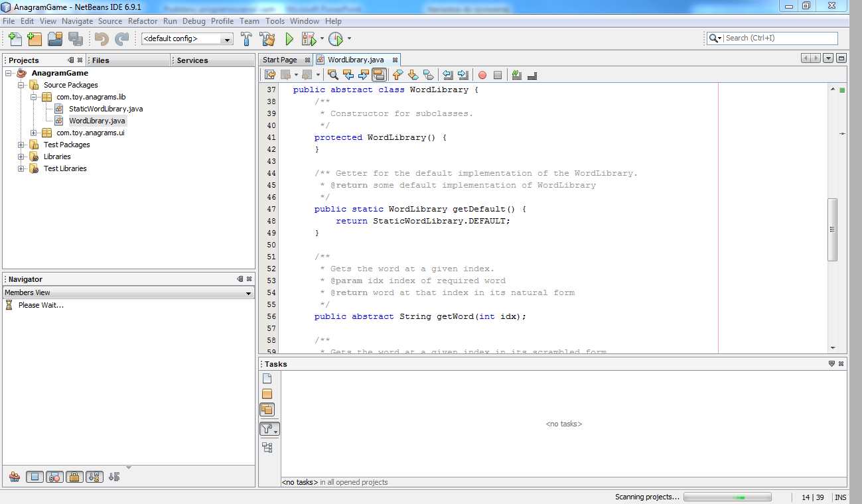This screenshot has height=504, width=862.
Task: Show tasks for all opened projects
Action: coord(267,410)
